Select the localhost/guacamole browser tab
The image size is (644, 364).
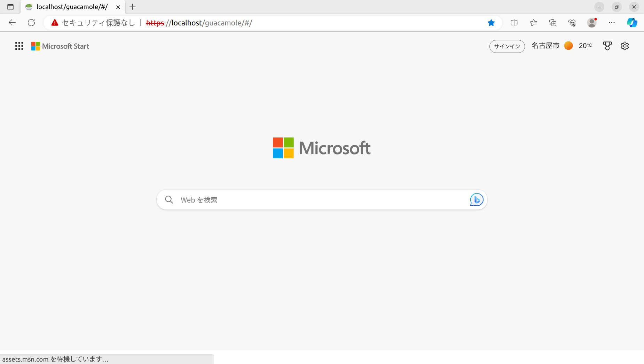[73, 7]
